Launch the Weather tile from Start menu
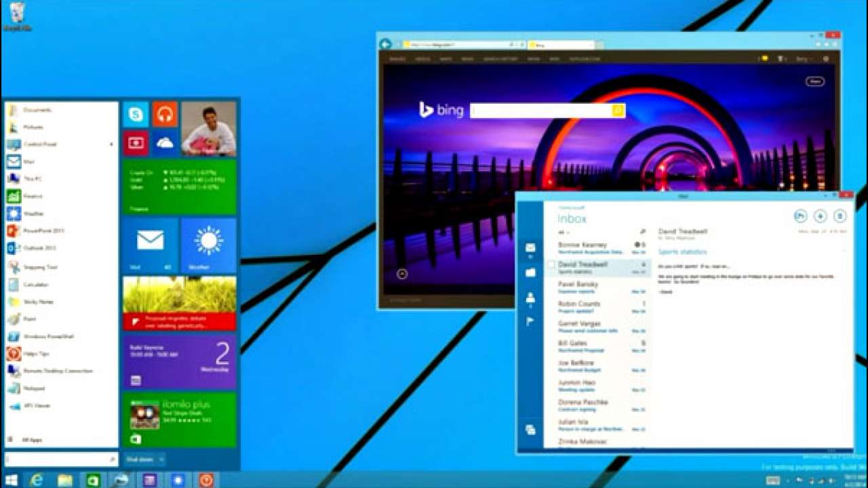 pyautogui.click(x=208, y=247)
